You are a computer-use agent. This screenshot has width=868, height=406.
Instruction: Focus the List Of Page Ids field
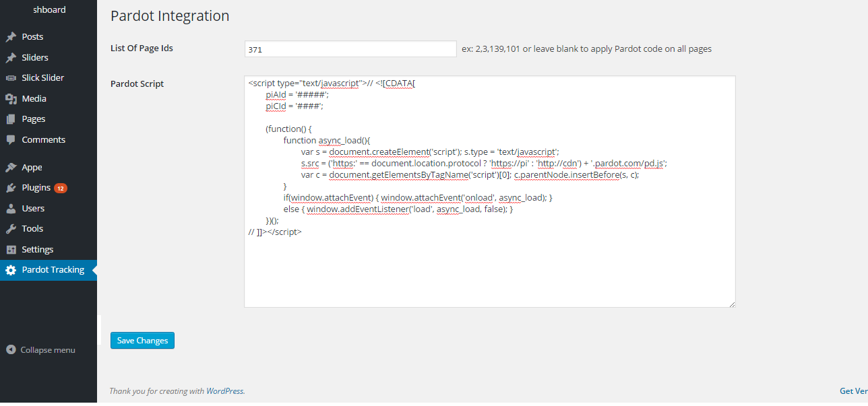click(x=350, y=49)
